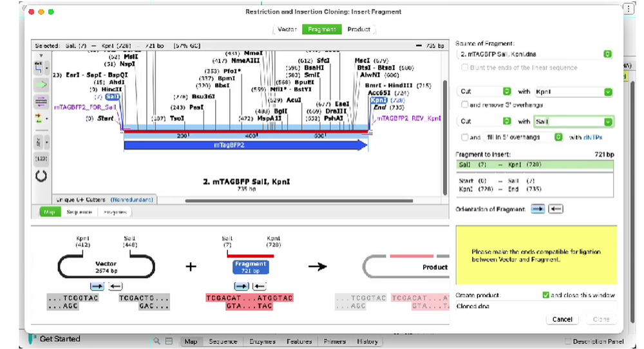Click the Vector 2574 bp diagram
The width and height of the screenshot is (644, 349).
(x=106, y=267)
